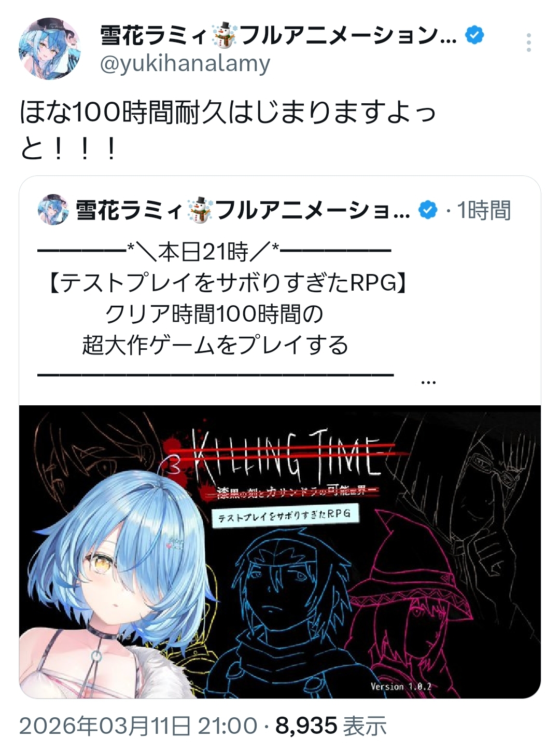
Task: Open the tweet author's display name 雪花ラミィ
Action: 278,35
